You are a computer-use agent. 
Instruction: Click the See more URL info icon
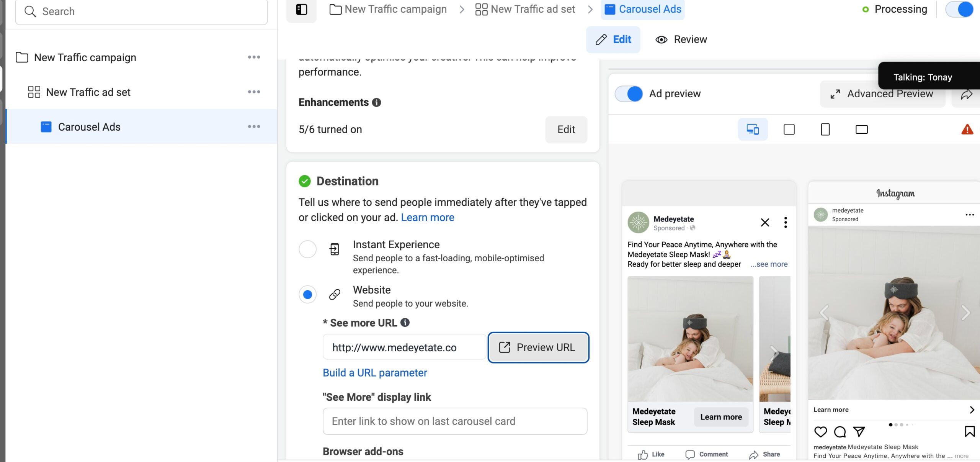point(405,323)
